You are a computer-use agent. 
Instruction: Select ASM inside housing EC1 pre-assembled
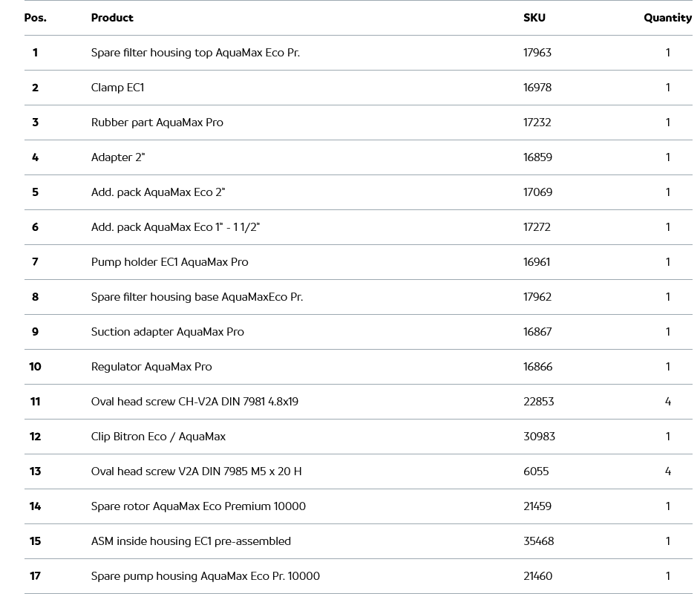click(191, 541)
